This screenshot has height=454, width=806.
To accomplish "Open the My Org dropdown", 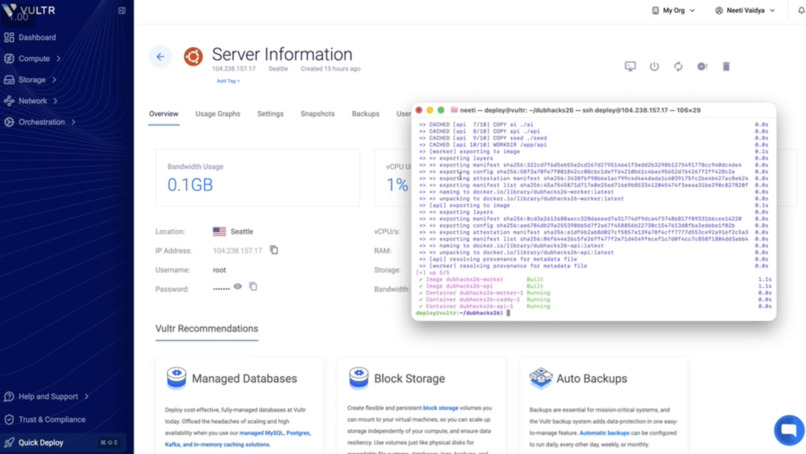I will tap(673, 10).
